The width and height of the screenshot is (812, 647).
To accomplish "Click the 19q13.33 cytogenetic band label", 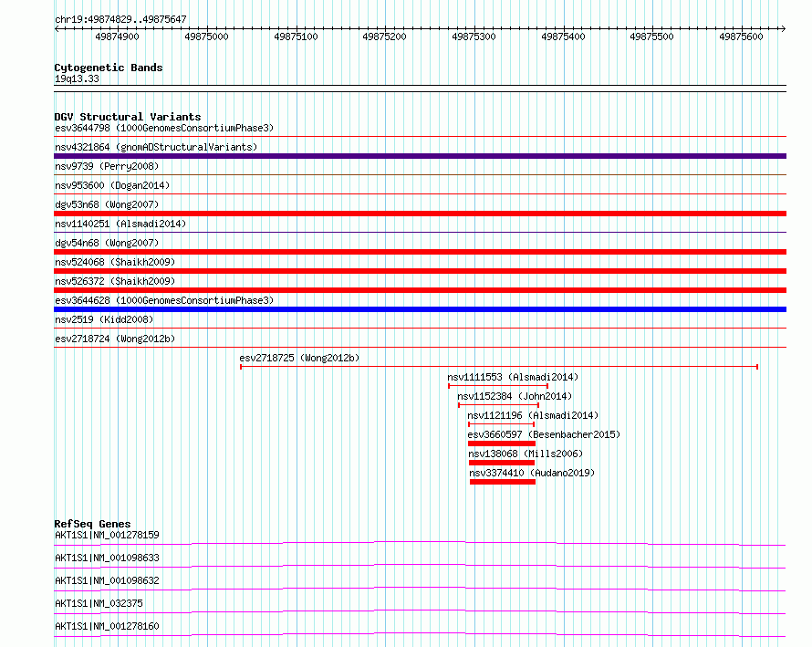I will (x=77, y=78).
